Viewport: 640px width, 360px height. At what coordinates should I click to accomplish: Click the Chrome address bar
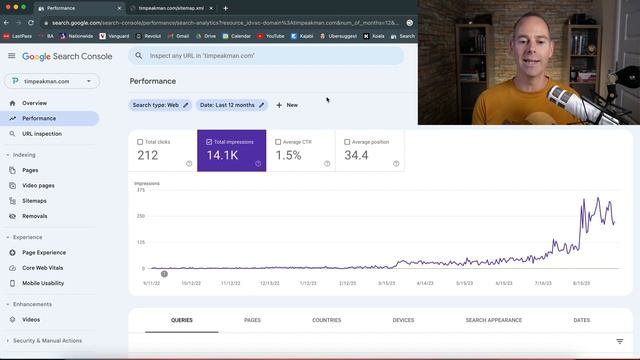[225, 23]
